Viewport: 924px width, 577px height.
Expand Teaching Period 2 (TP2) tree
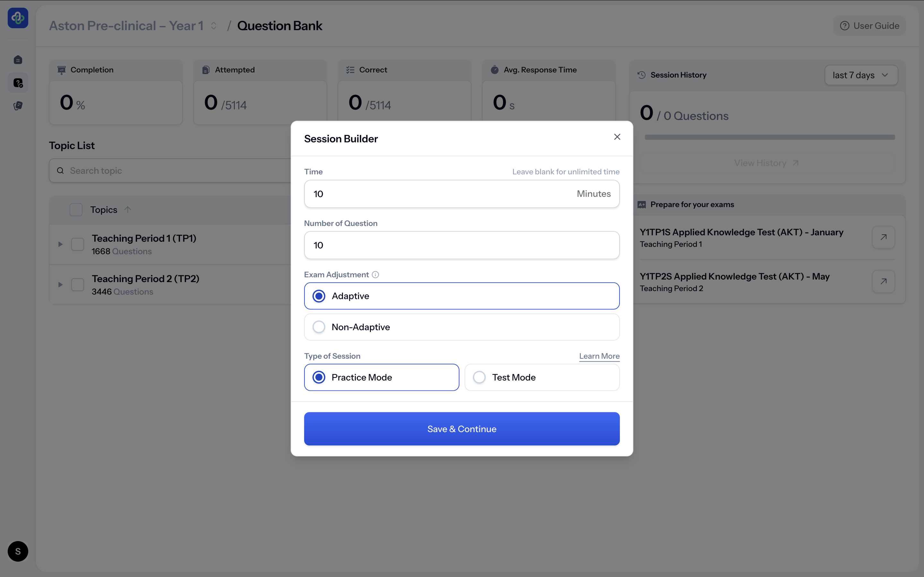click(60, 285)
